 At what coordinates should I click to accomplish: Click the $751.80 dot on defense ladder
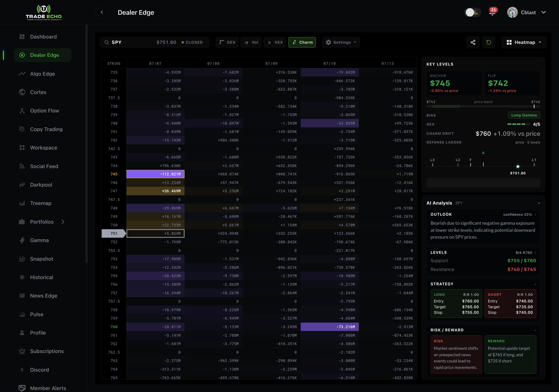pos(518,167)
